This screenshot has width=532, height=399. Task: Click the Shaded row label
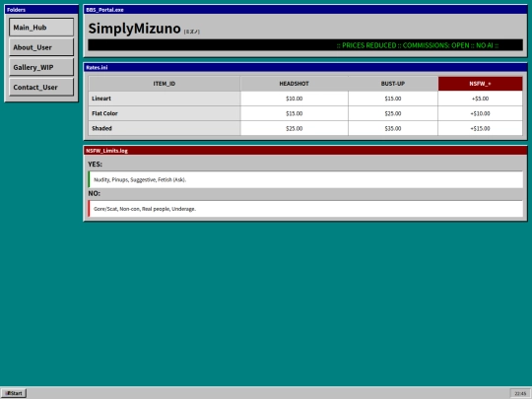click(x=165, y=128)
